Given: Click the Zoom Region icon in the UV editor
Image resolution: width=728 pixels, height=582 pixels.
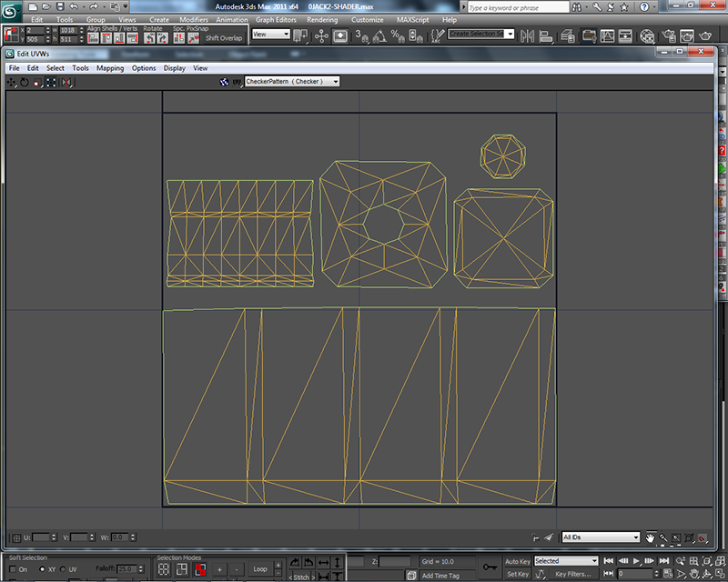Looking at the screenshot, I should 676,537.
